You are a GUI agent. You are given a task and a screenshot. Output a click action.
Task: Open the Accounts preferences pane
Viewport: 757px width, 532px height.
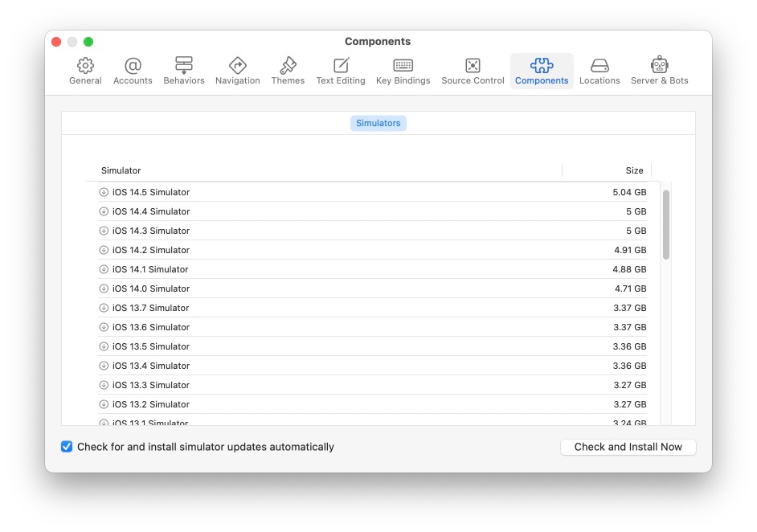tap(133, 71)
